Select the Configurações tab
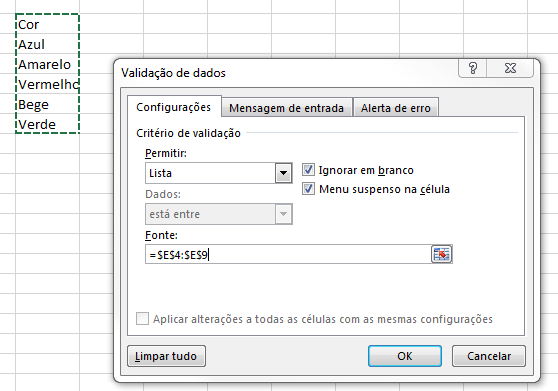The width and height of the screenshot is (558, 391). click(174, 107)
